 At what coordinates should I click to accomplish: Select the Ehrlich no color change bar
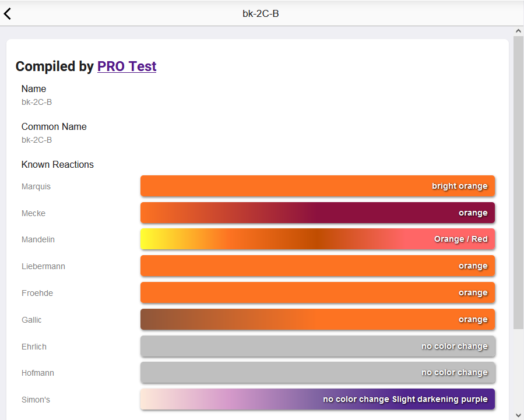click(x=318, y=346)
